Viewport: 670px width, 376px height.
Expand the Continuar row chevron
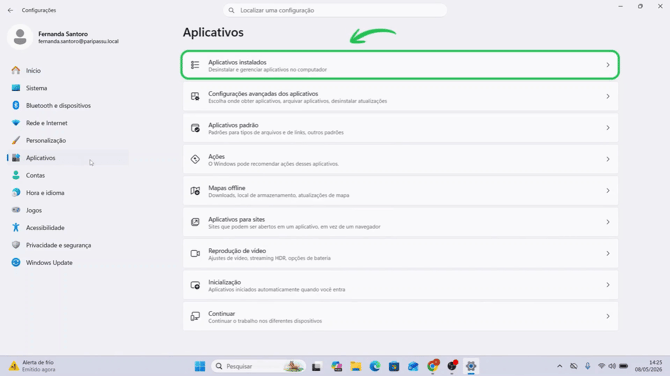608,316
